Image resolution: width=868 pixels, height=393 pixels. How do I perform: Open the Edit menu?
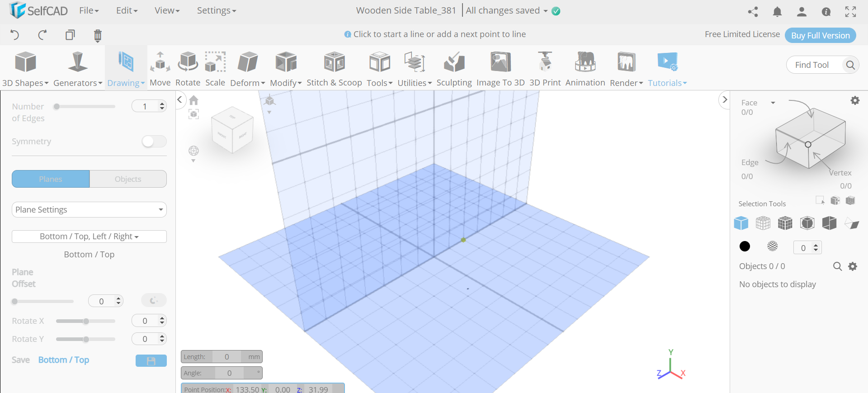point(127,10)
